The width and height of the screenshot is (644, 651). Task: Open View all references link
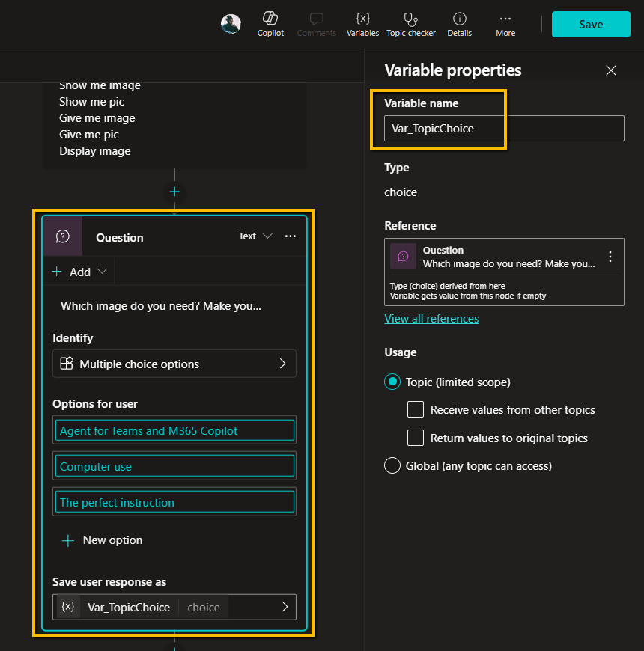point(431,318)
